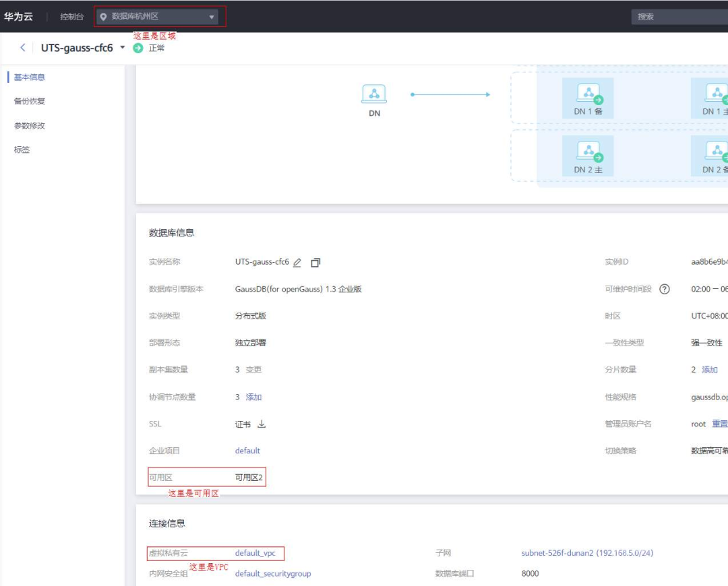Open the subnet-526f-dunan2 subnet link
This screenshot has height=586, width=728.
point(587,553)
